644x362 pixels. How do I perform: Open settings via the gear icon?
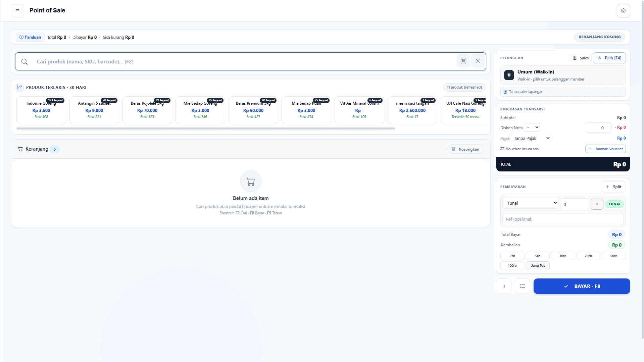tap(623, 11)
